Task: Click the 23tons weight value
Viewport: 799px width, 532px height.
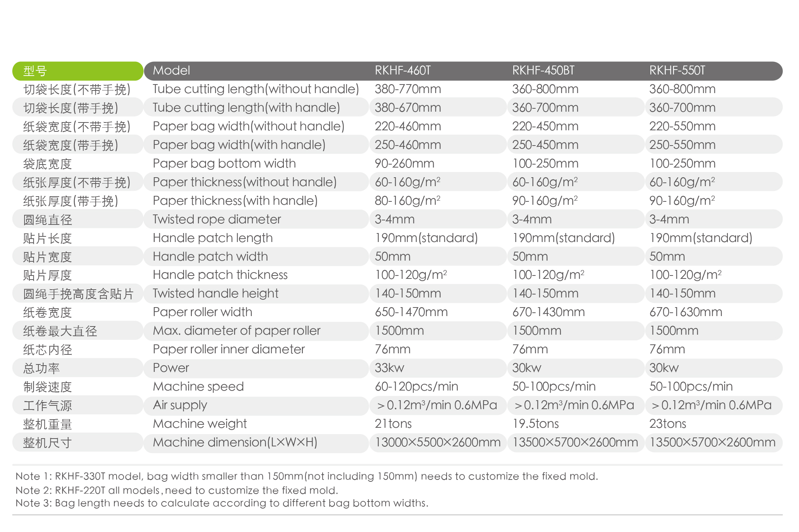Action: [668, 424]
